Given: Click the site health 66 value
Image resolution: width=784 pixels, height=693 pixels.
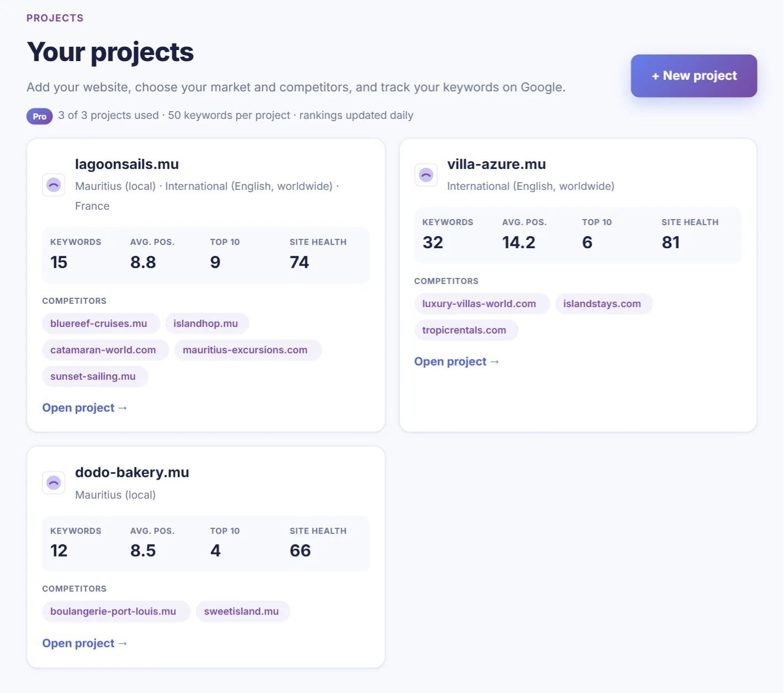Looking at the screenshot, I should click(300, 550).
